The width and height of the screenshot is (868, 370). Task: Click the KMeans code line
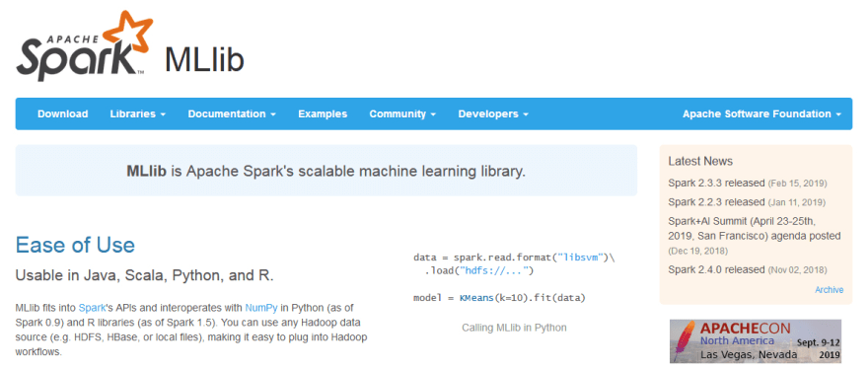pos(499,298)
